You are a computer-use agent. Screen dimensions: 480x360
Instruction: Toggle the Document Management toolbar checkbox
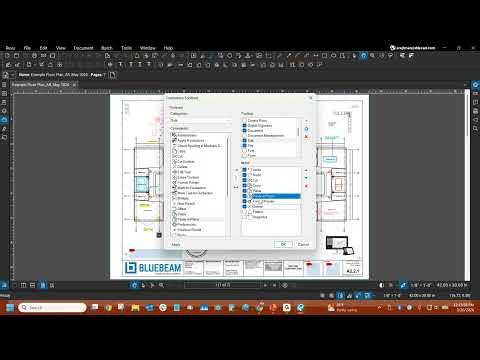click(x=244, y=136)
